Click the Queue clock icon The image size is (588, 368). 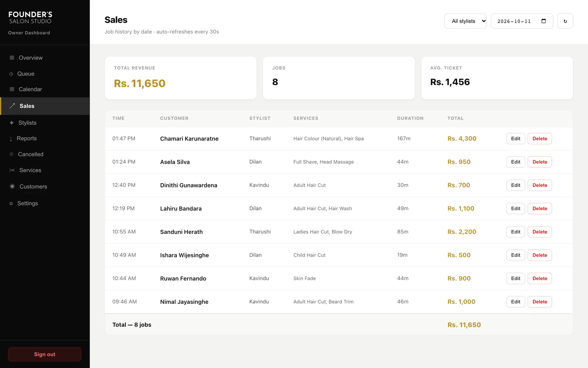pos(11,74)
